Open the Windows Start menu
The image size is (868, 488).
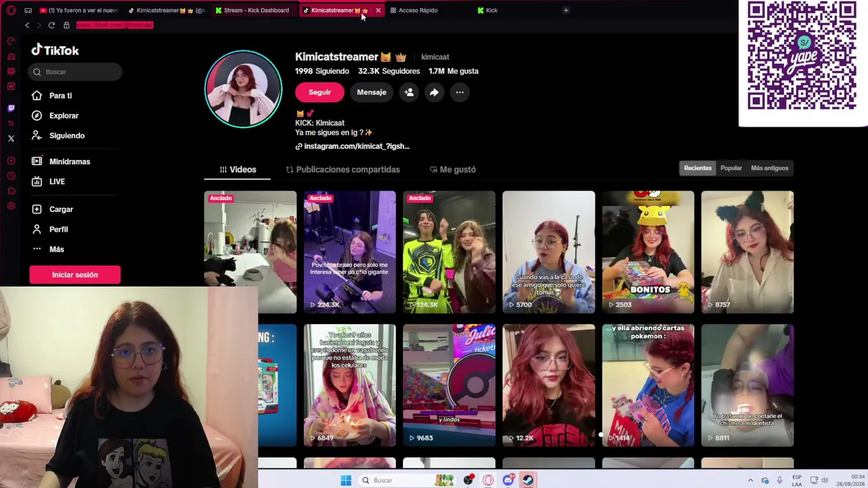click(346, 481)
